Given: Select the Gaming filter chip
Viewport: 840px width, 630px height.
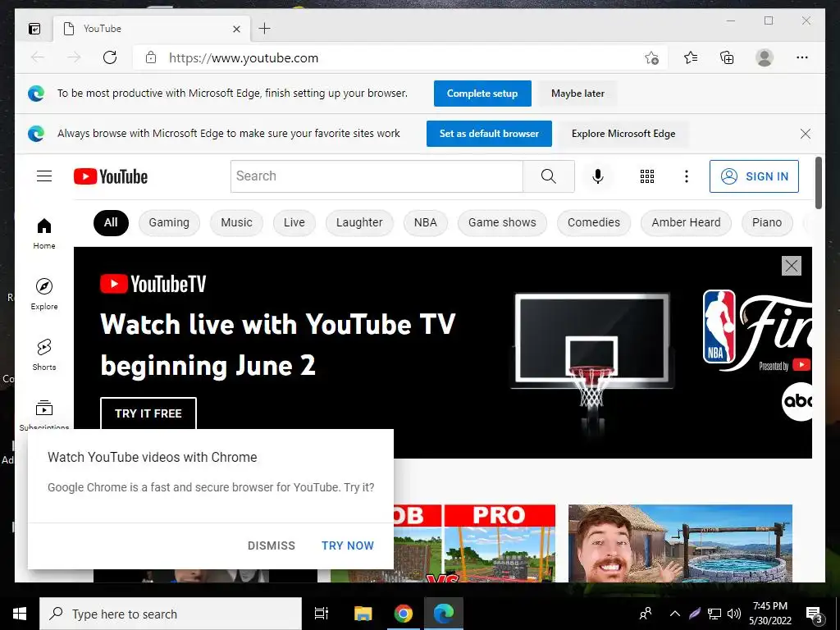Looking at the screenshot, I should point(169,223).
